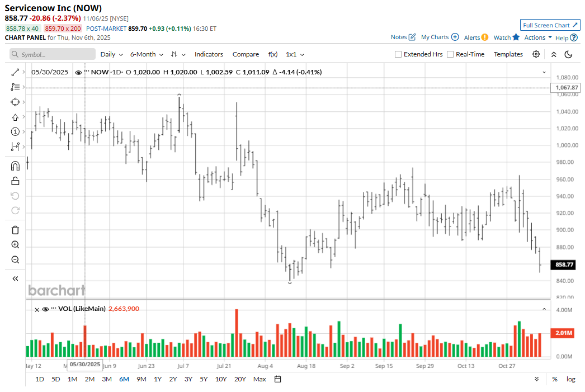585x392 pixels.
Task: Remove the VOL indicator pane
Action: point(37,309)
